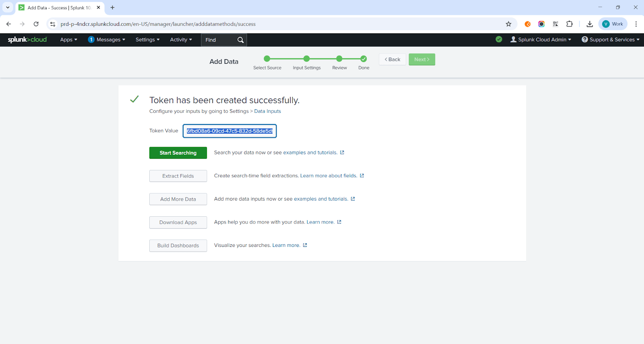Open the Splunk Cloud Admin user menu

[x=541, y=39]
